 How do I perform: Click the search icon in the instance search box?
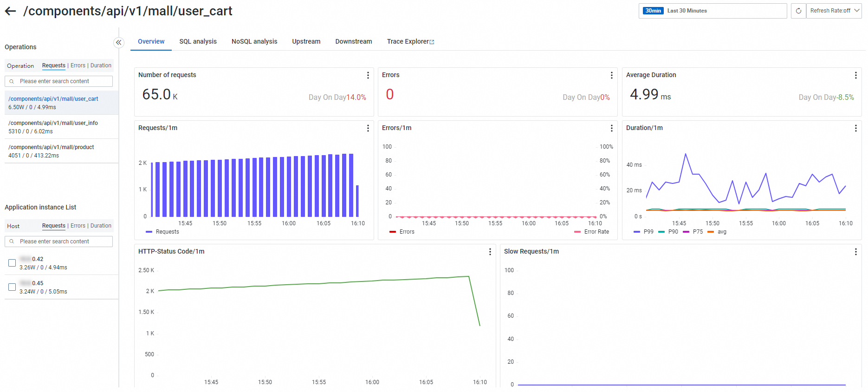12,242
